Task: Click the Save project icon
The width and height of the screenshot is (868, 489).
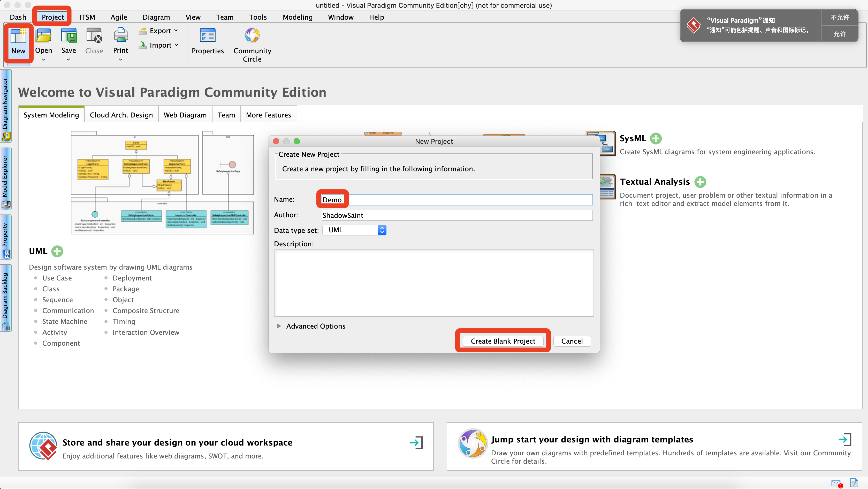Action: 68,36
